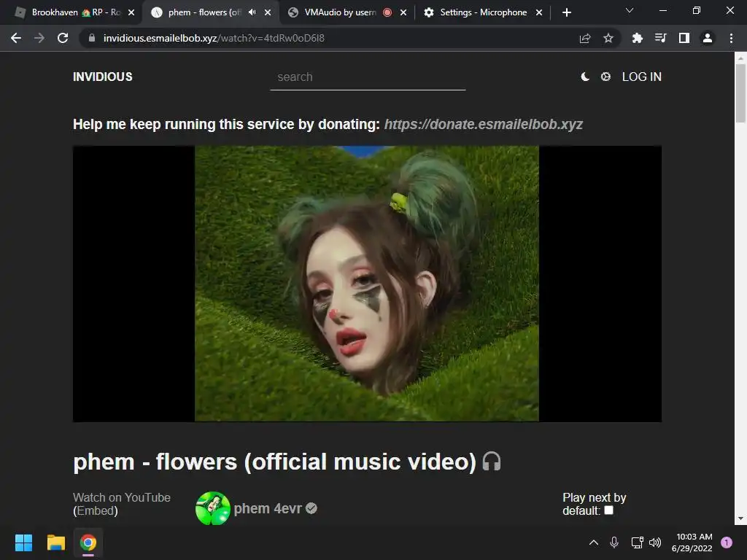
Task: Close the Settings - Microphone tab
Action: pyautogui.click(x=539, y=12)
